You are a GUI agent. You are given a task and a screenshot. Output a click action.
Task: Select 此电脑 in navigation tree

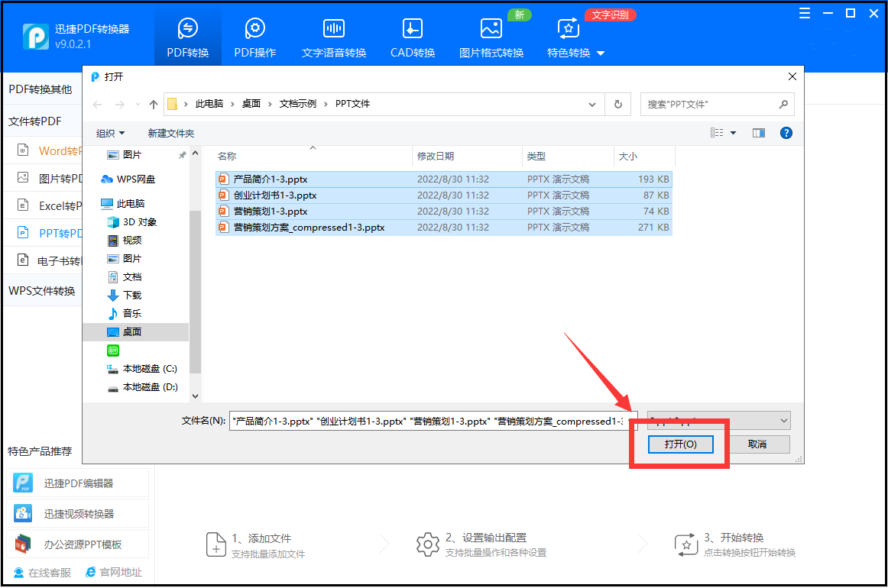[130, 204]
